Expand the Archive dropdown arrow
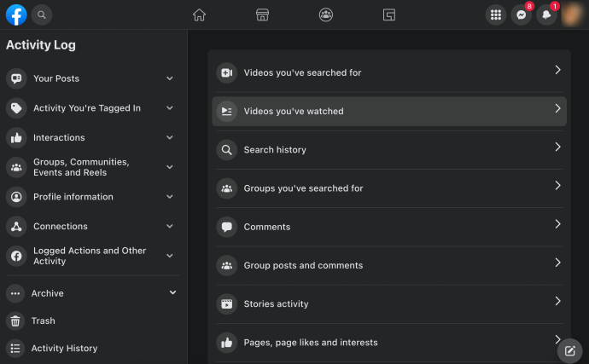This screenshot has height=364, width=589. pyautogui.click(x=172, y=292)
